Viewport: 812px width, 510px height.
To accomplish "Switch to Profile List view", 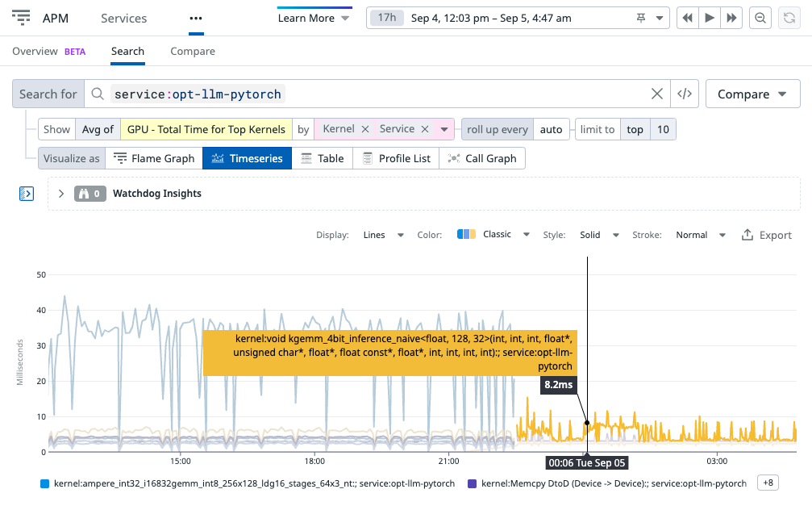I will 396,158.
